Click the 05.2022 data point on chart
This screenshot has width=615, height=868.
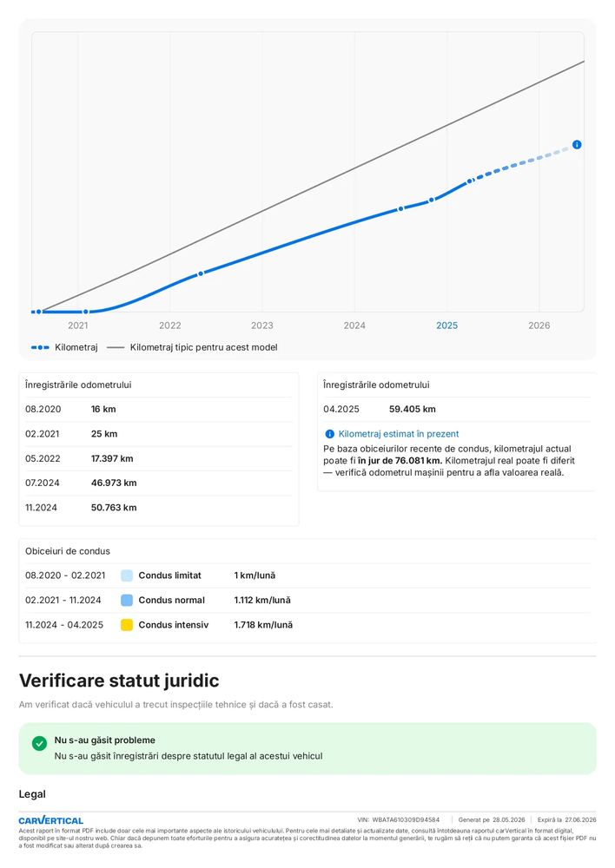(201, 273)
